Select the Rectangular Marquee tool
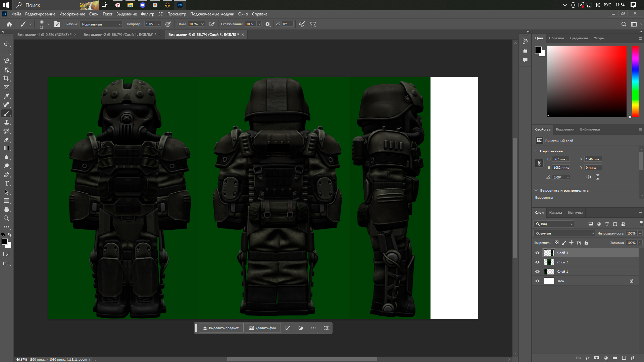The image size is (644, 362). 6,53
